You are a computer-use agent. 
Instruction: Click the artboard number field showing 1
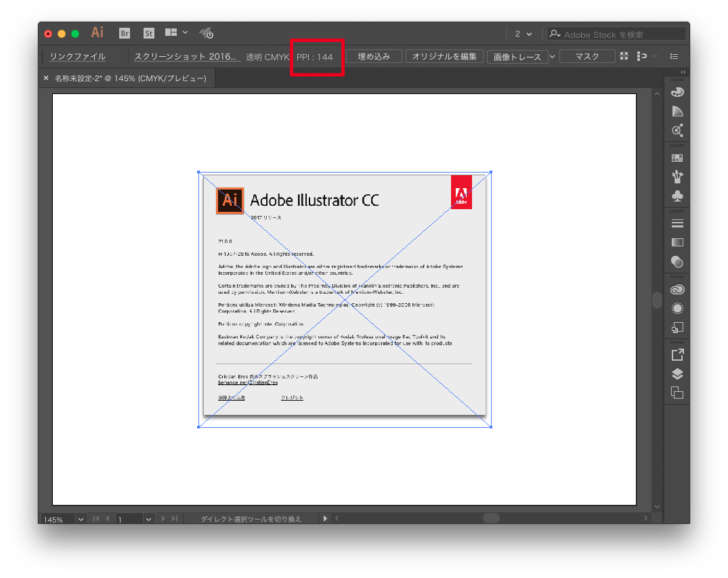(x=129, y=520)
